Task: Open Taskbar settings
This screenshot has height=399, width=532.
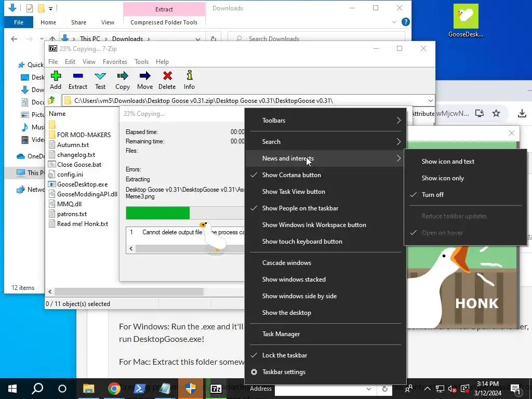Action: (325, 372)
